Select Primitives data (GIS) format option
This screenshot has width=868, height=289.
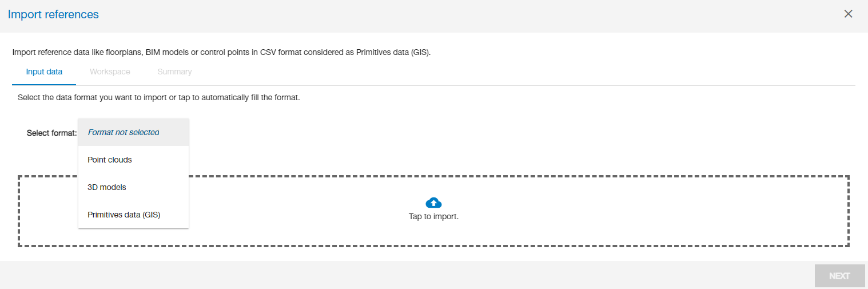tap(124, 215)
